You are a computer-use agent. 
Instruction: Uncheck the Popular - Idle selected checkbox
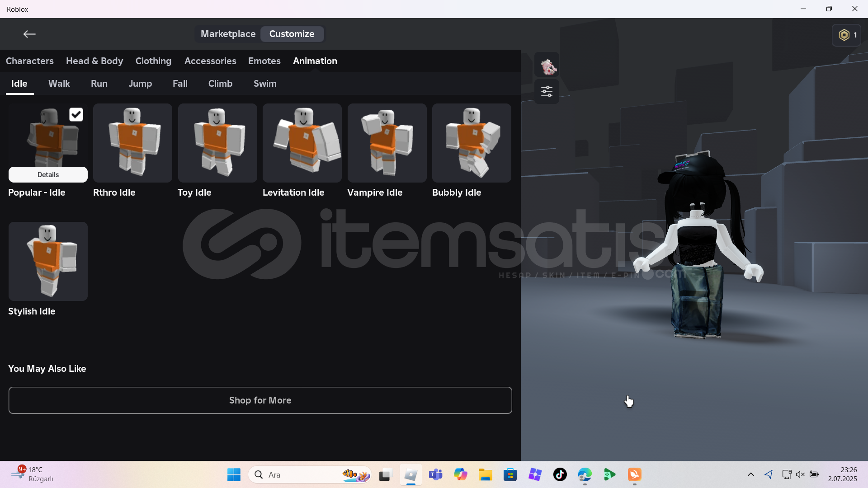tap(76, 115)
